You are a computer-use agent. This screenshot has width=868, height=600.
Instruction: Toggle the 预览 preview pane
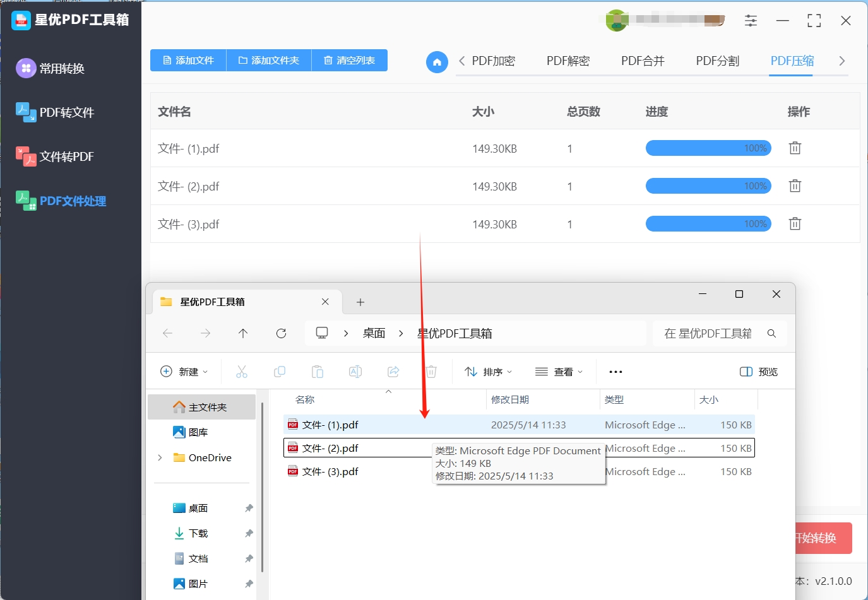click(759, 372)
